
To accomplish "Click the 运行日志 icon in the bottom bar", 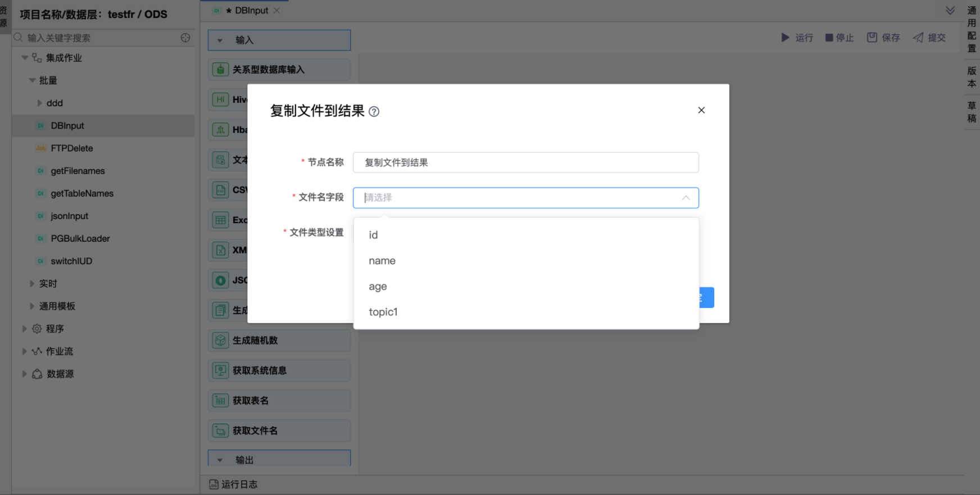I will tap(214, 484).
